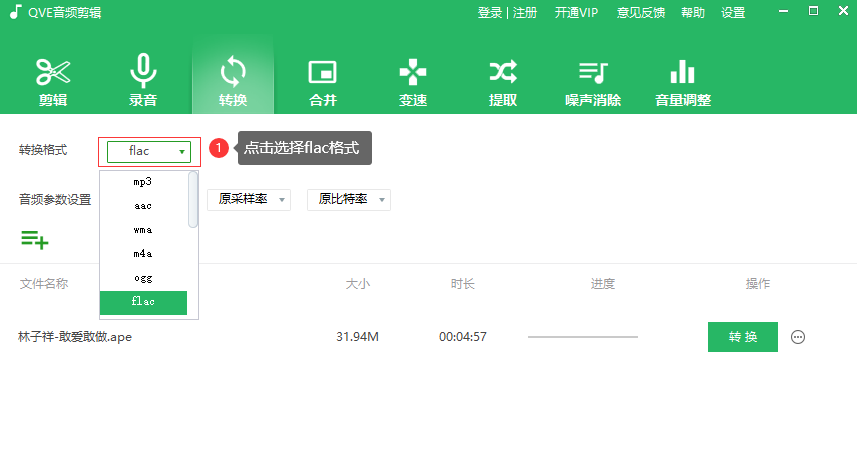Screen dimensions: 857x460
Task: Open the 合并 merge tool
Action: tap(322, 81)
